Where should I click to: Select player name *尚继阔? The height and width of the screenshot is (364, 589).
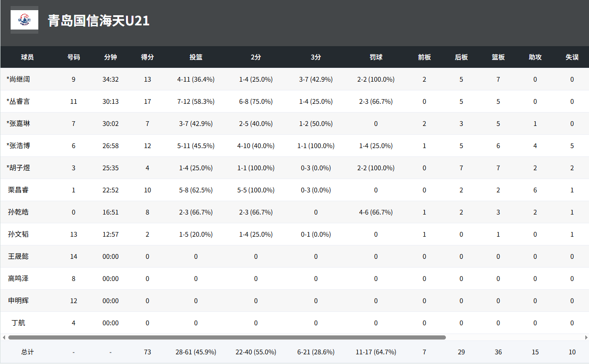point(18,79)
